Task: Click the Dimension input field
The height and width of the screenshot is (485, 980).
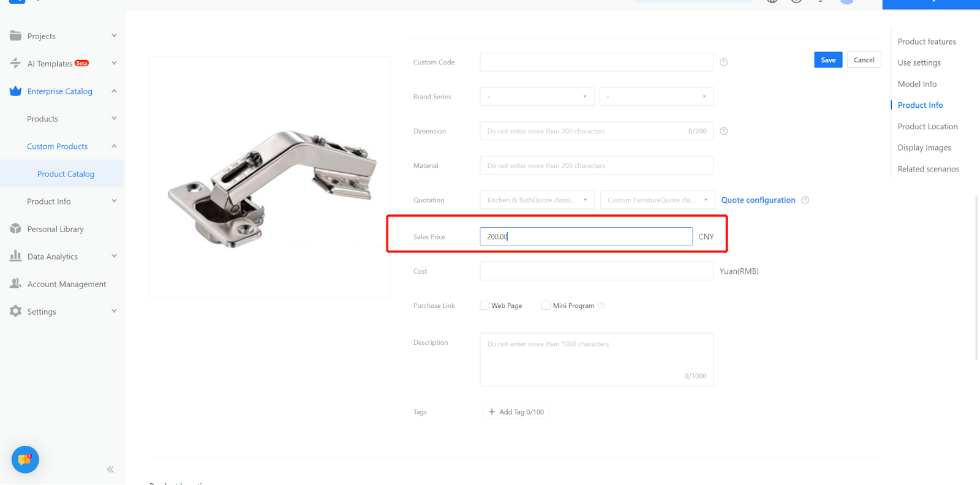Action: (x=597, y=131)
